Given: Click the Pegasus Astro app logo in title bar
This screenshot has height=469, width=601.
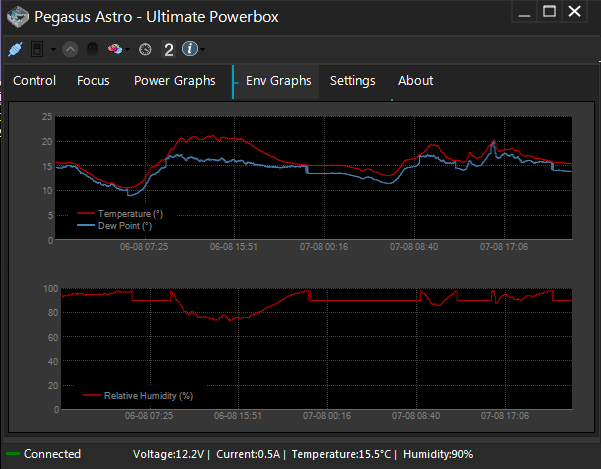Looking at the screenshot, I should (x=18, y=17).
